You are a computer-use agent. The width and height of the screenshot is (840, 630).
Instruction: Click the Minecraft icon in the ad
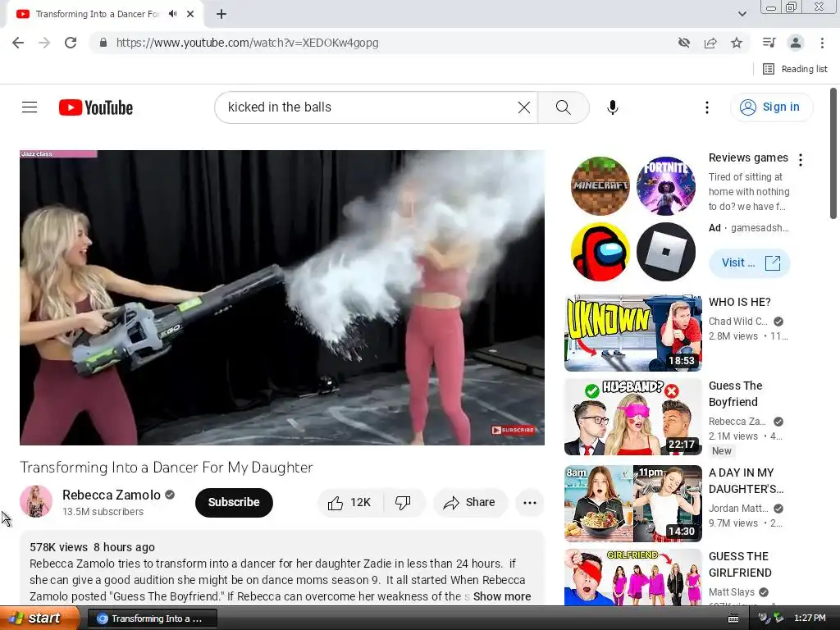600,186
